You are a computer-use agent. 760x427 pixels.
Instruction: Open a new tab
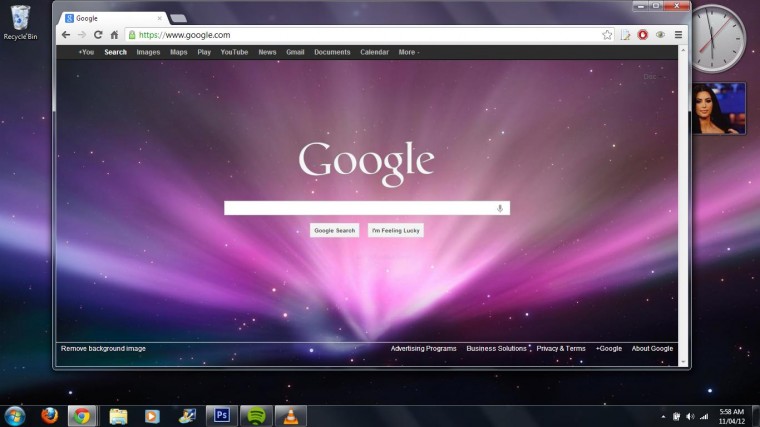178,18
